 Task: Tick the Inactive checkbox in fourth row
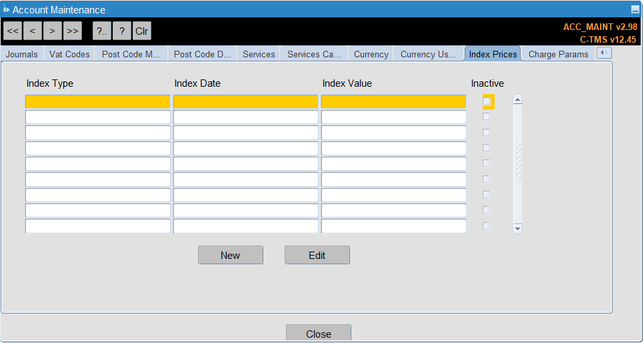tap(486, 148)
